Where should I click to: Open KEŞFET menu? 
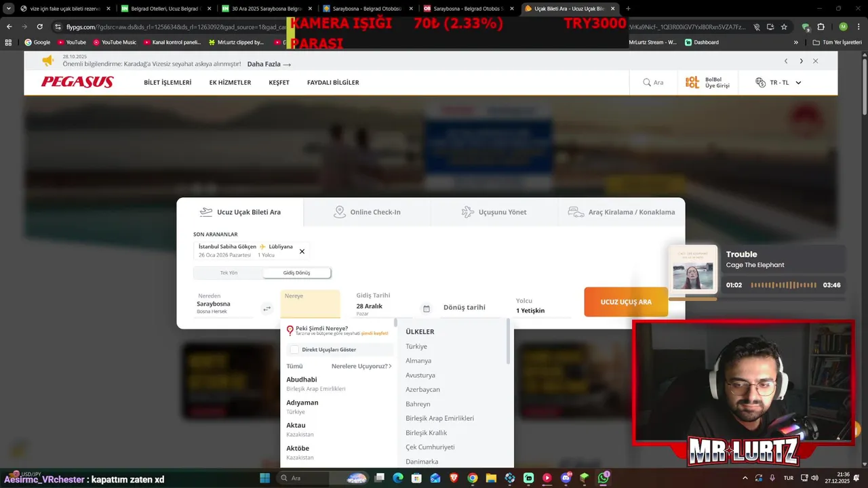(x=279, y=83)
